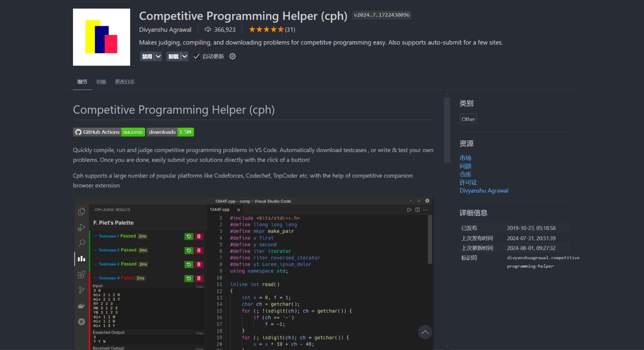Click the Search magnifier icon in preview

(x=82, y=243)
